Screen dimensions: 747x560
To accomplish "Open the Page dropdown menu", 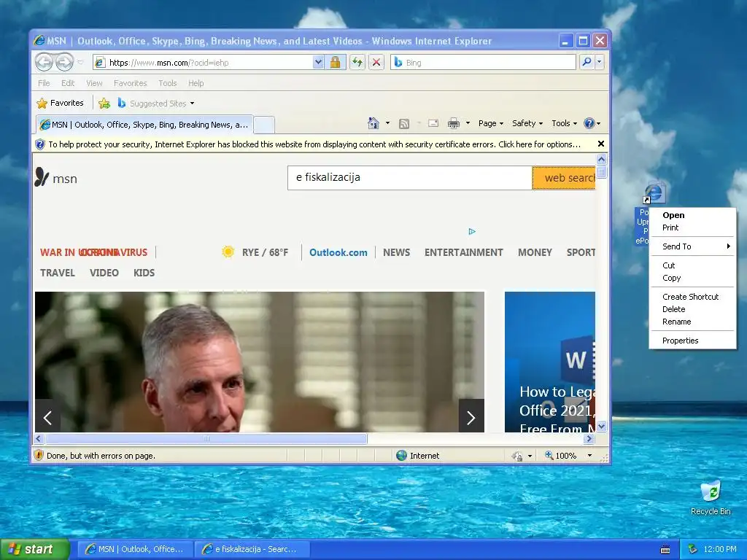I will [491, 123].
